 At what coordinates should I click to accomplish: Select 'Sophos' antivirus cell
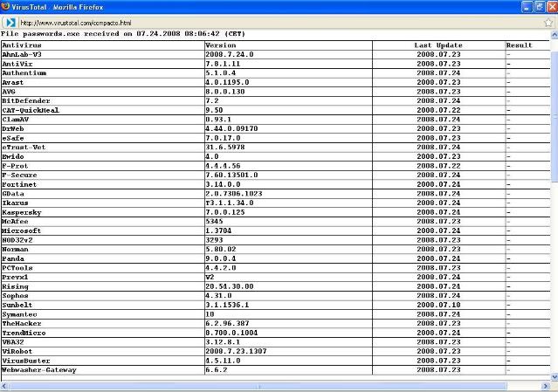[103, 296]
